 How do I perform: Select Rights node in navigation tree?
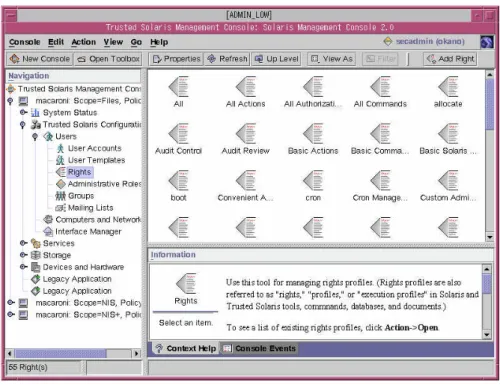79,172
